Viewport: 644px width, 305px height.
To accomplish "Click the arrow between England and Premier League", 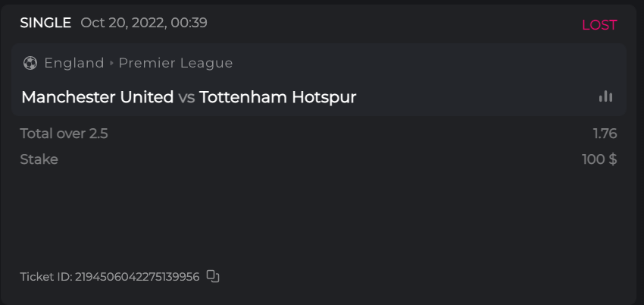I will (x=111, y=63).
